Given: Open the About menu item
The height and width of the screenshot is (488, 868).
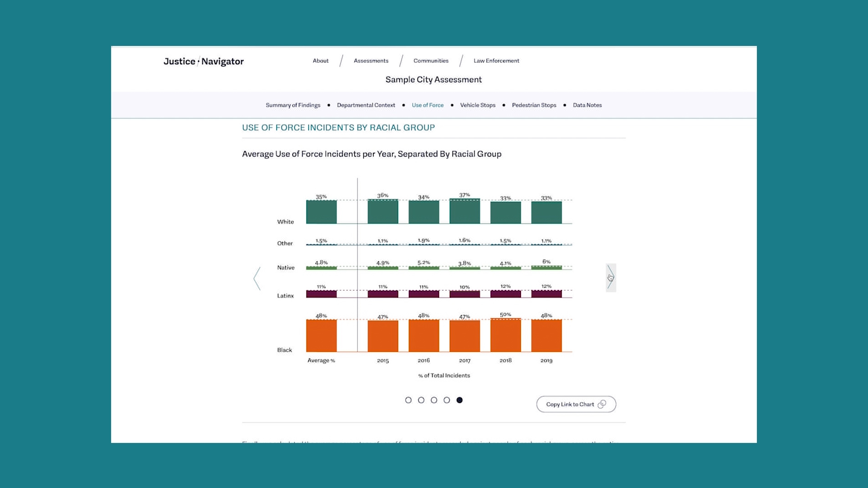Looking at the screenshot, I should (x=320, y=61).
